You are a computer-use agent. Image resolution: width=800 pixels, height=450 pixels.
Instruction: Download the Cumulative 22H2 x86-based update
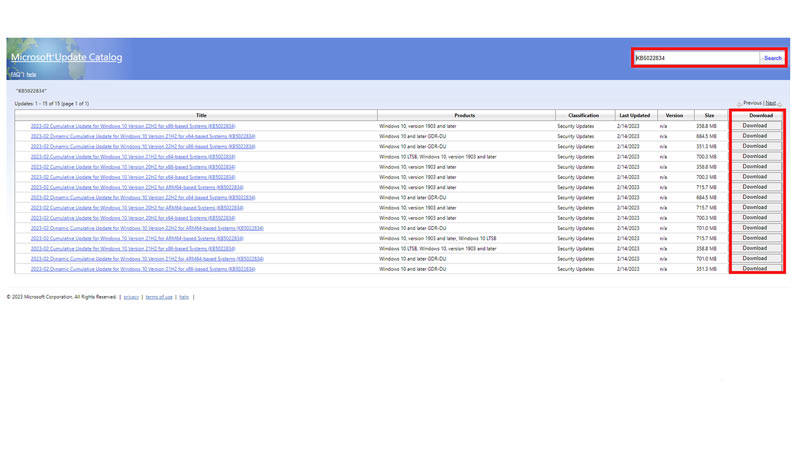(x=755, y=126)
